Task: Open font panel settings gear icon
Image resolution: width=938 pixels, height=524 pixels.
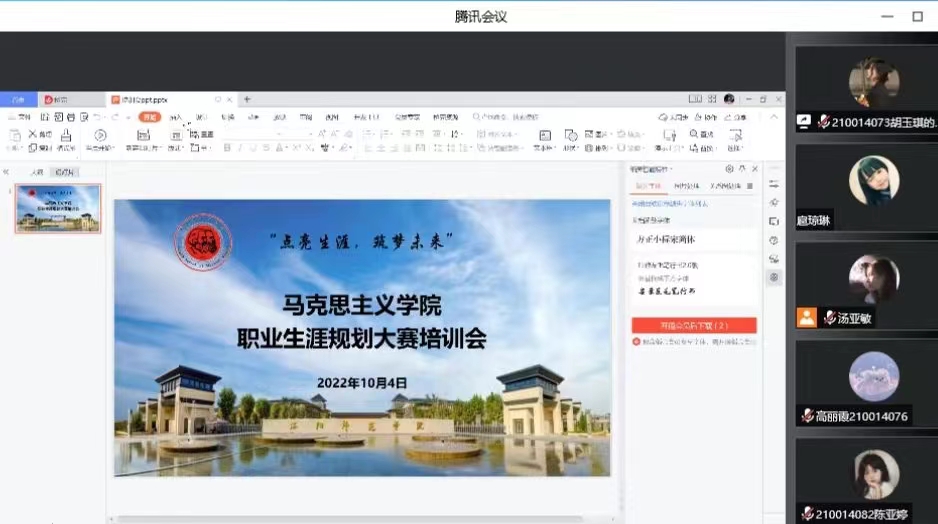Action: click(x=729, y=169)
